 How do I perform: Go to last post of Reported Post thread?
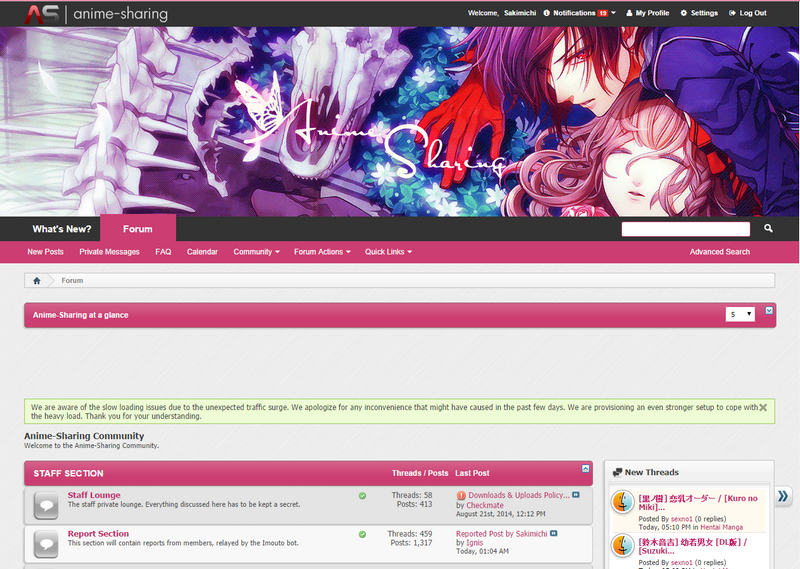[x=554, y=533]
